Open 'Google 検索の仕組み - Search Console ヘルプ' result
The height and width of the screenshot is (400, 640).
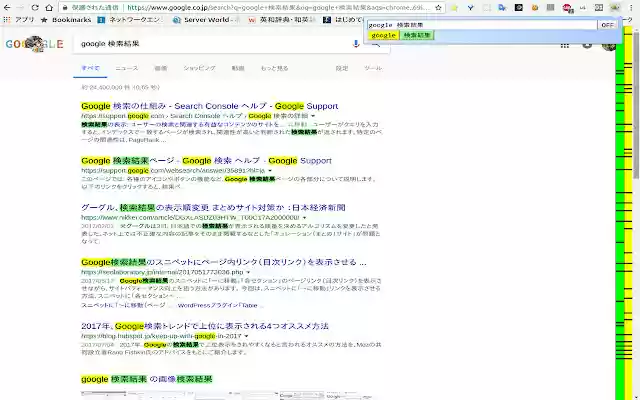pos(209,106)
